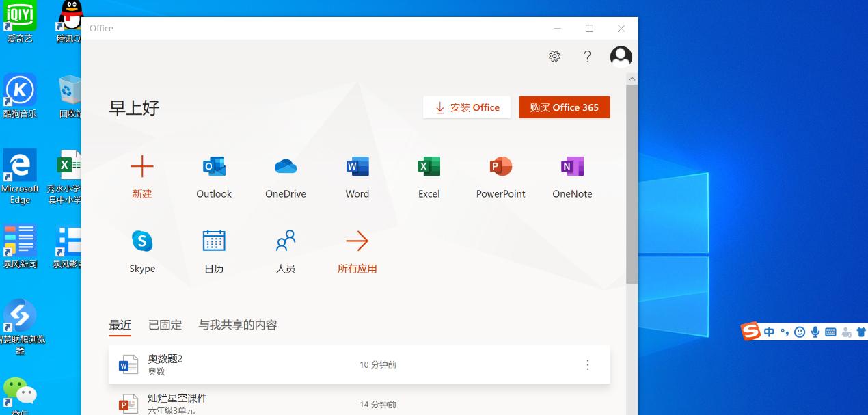The height and width of the screenshot is (415, 868).
Task: Open the 微信 desktop shortcut
Action: pyautogui.click(x=20, y=395)
